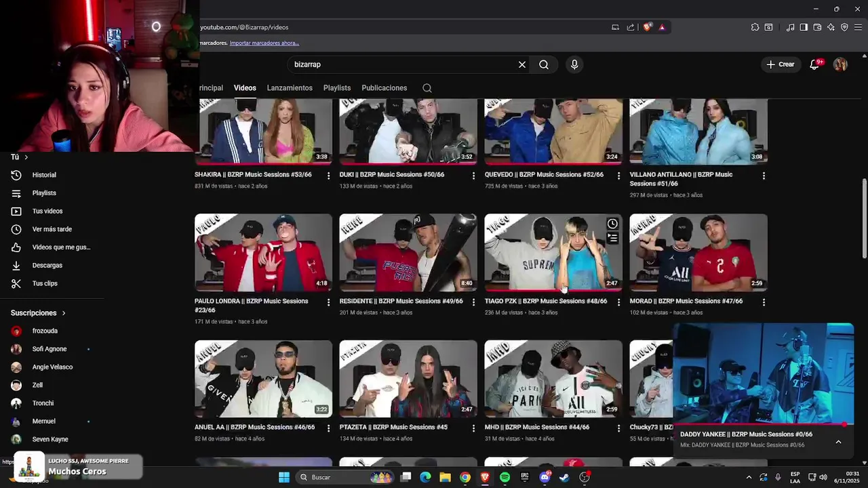Switch to the Lanzamientos tab

(x=290, y=88)
